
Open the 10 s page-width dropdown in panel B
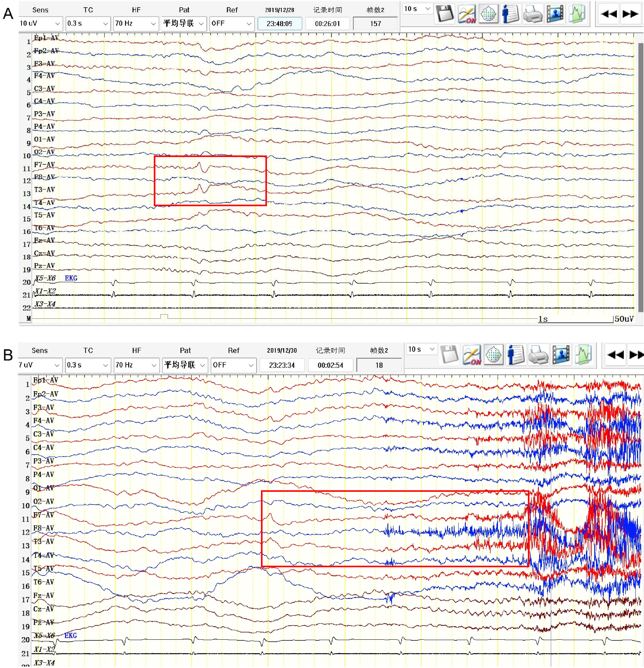[422, 349]
